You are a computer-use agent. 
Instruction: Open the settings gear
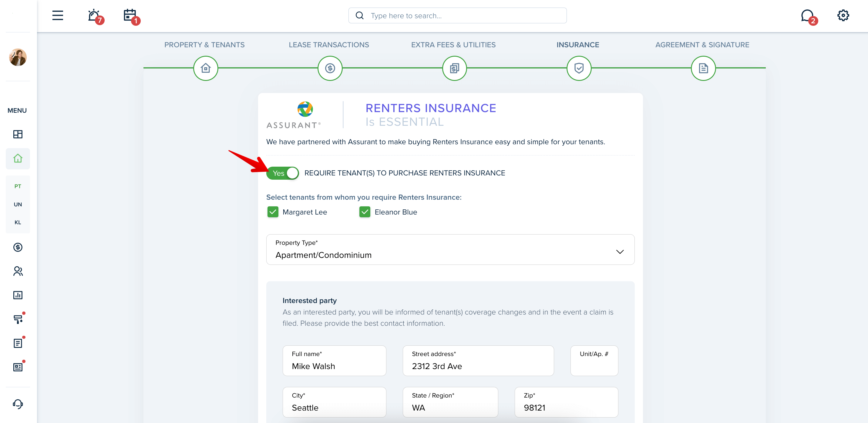(x=843, y=15)
